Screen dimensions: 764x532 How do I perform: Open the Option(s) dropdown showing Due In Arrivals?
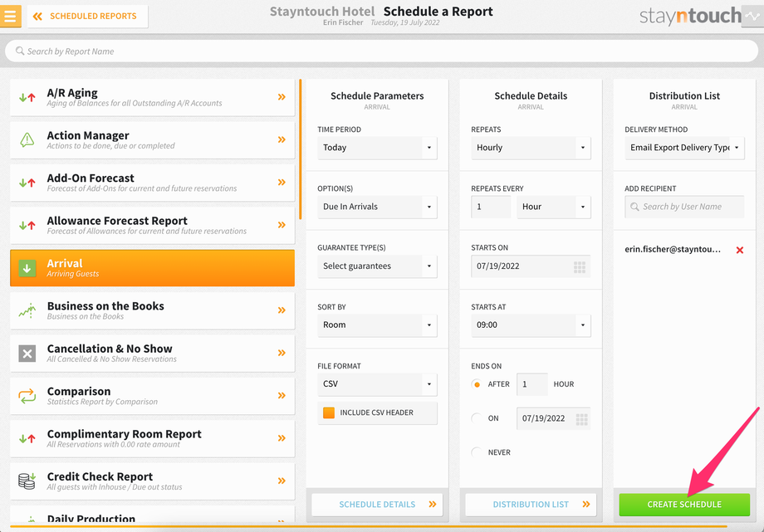point(377,207)
